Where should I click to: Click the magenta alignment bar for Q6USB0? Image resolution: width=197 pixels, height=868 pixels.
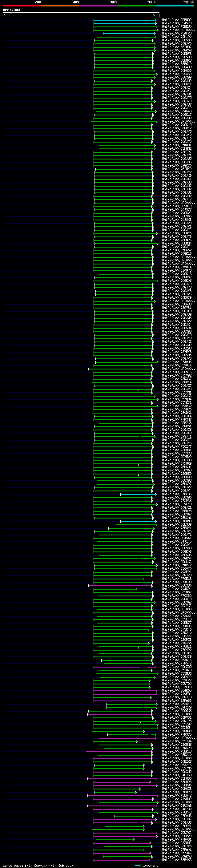tap(121, 586)
